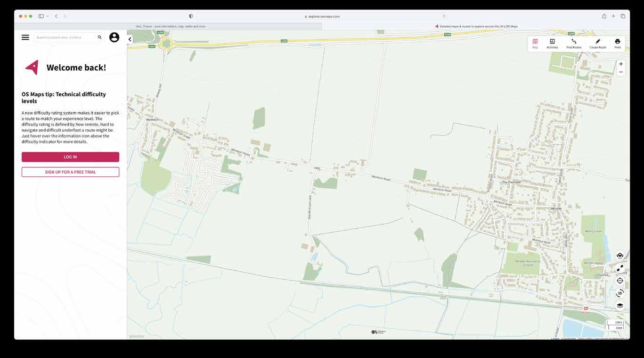Open the user account profile icon
Image resolution: width=644 pixels, height=358 pixels.
tap(114, 37)
